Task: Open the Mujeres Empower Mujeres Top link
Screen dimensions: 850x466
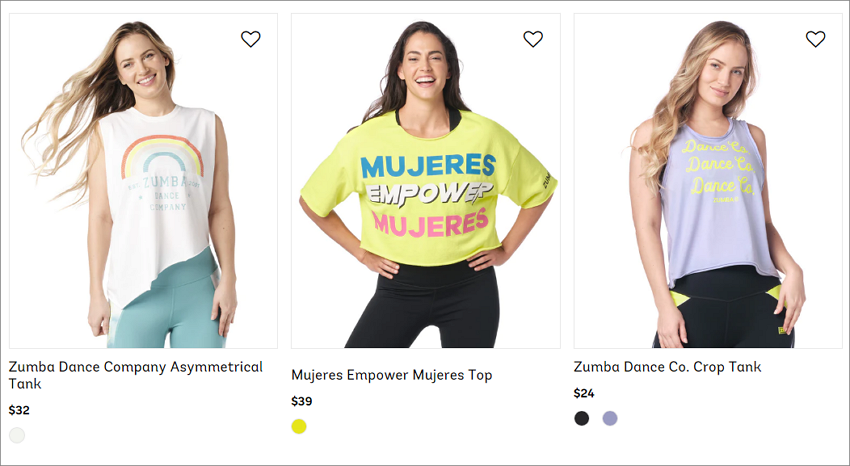Action: [x=391, y=375]
